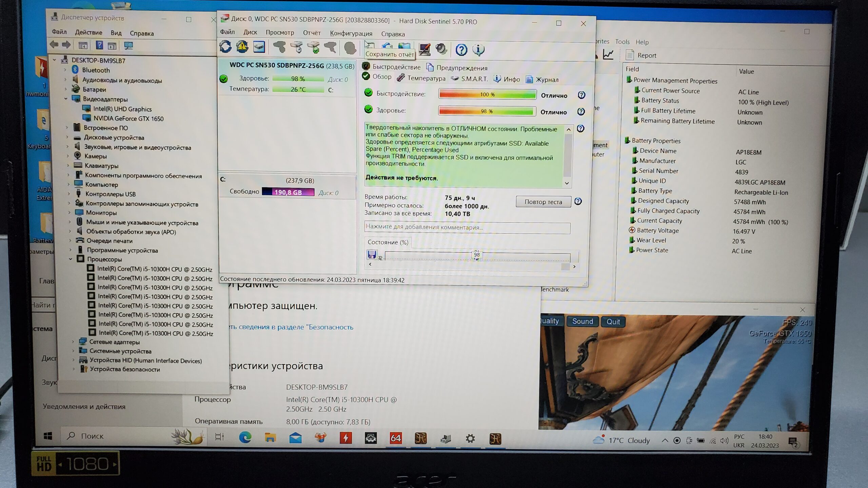
Task: Click the Sound button in benchmark window
Action: pyautogui.click(x=582, y=321)
